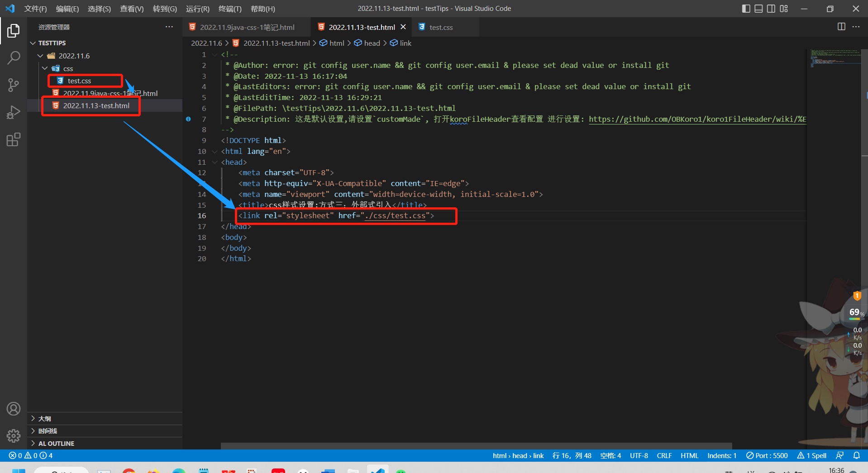Open 转到(G) menu
868x473 pixels.
(x=165, y=9)
